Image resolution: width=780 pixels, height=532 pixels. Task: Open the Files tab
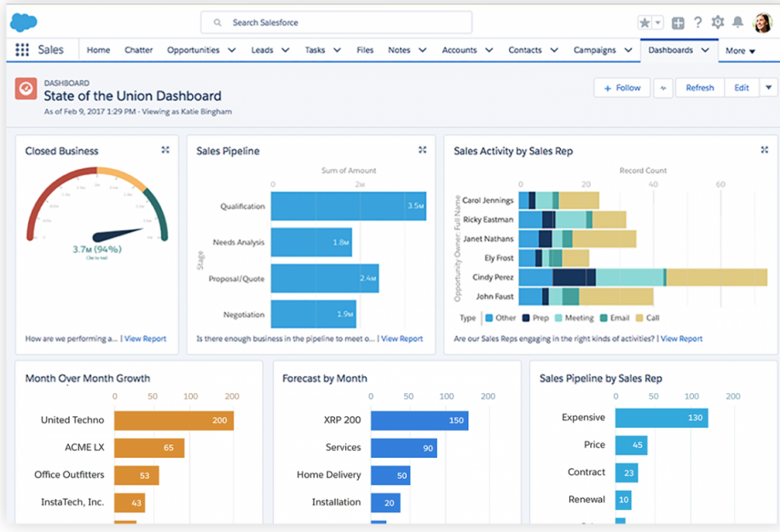pyautogui.click(x=365, y=49)
